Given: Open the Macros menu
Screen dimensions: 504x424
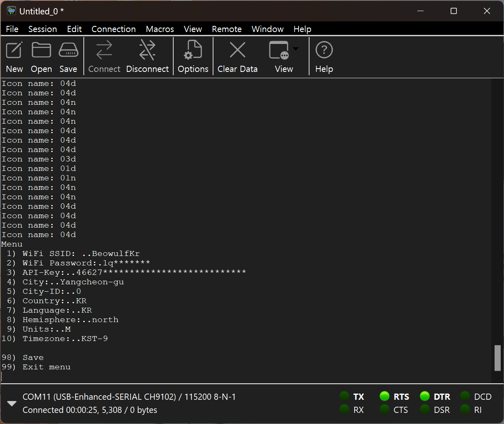Looking at the screenshot, I should coord(160,29).
